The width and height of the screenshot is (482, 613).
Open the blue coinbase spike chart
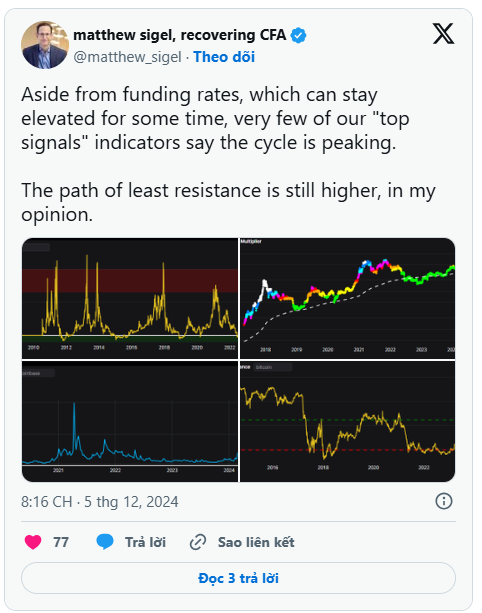[130, 421]
